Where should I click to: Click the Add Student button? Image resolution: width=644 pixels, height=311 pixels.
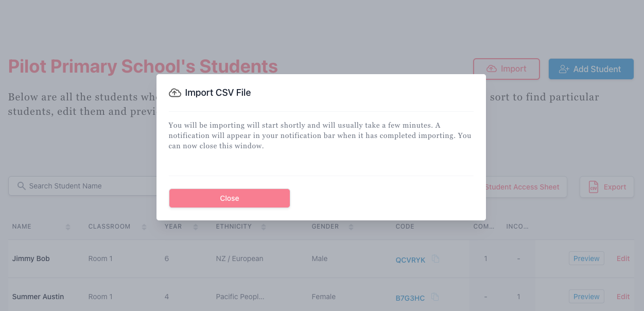[591, 69]
